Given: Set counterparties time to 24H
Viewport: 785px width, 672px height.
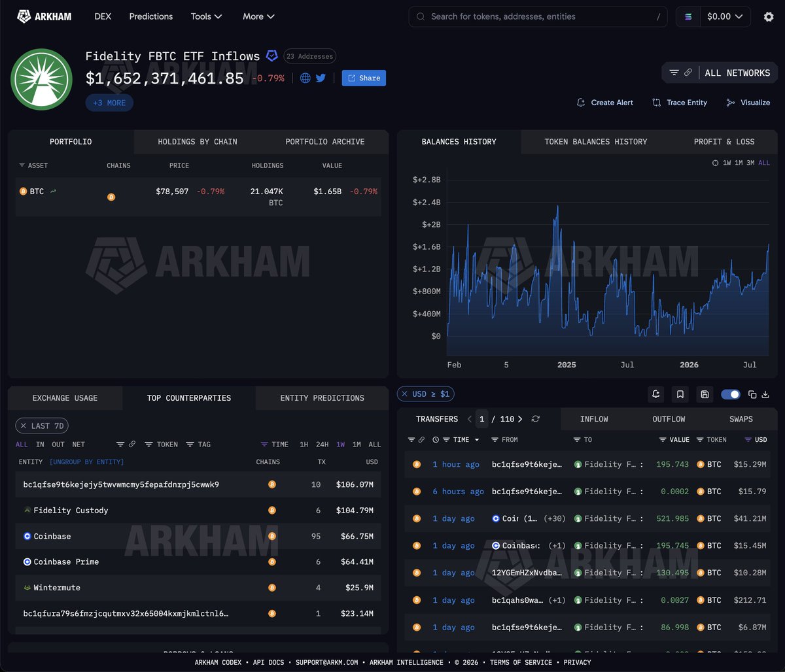Looking at the screenshot, I should (323, 445).
